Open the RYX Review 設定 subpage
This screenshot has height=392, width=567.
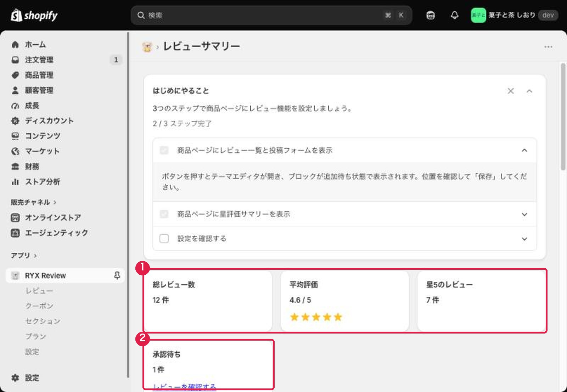(x=32, y=352)
